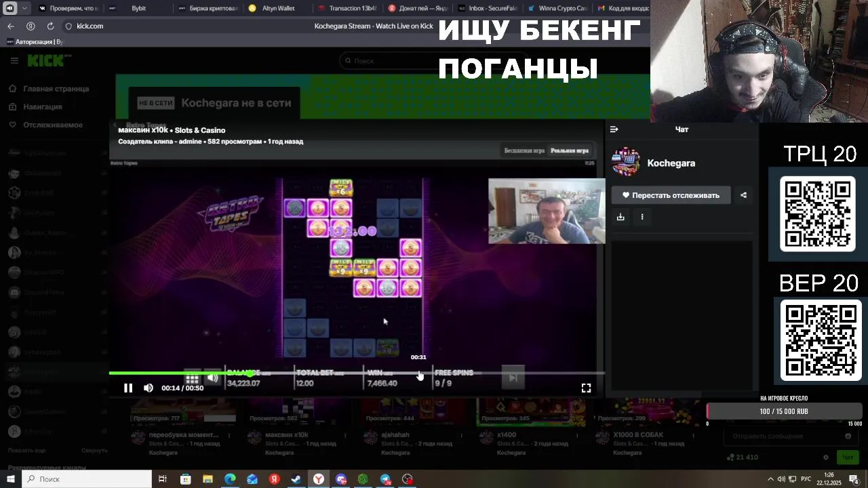Open Steam from the taskbar

[x=296, y=479]
